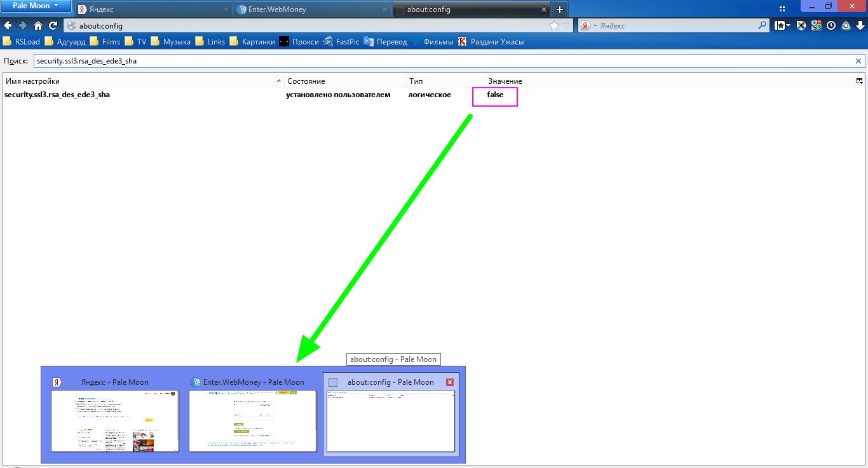Expand the Yandex search engine selector
This screenshot has width=868, height=468.
pos(589,26)
